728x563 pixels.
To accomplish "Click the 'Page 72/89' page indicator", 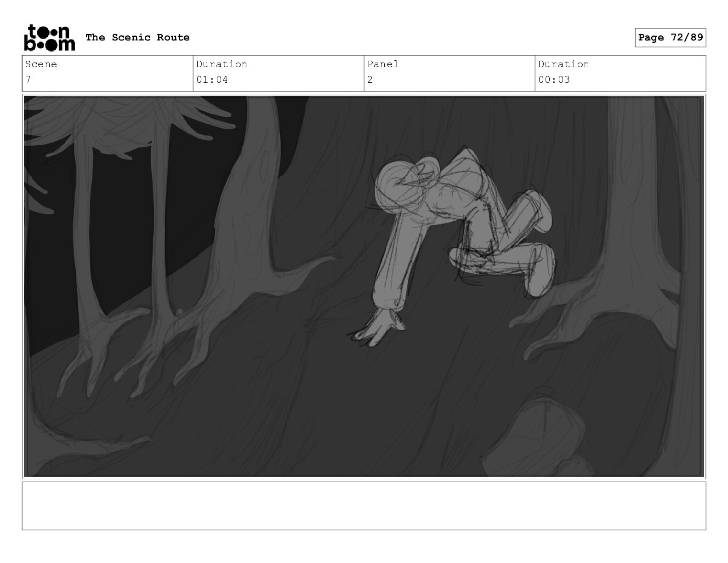I will (670, 37).
